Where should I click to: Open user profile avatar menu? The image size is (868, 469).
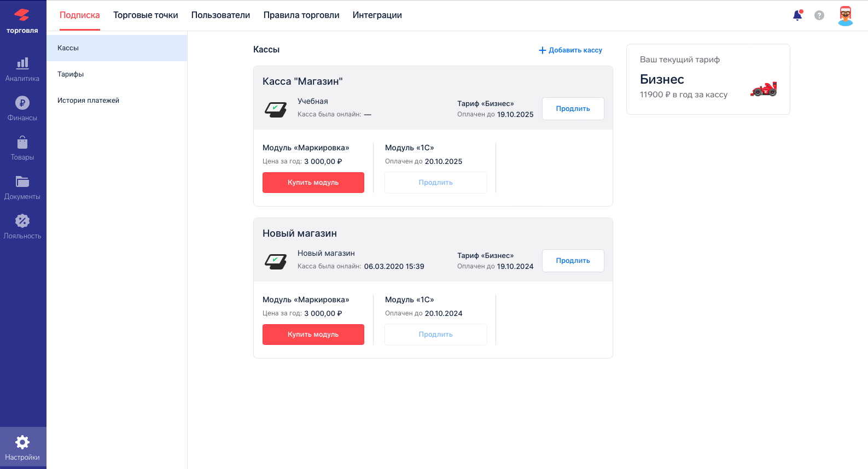pyautogui.click(x=846, y=16)
